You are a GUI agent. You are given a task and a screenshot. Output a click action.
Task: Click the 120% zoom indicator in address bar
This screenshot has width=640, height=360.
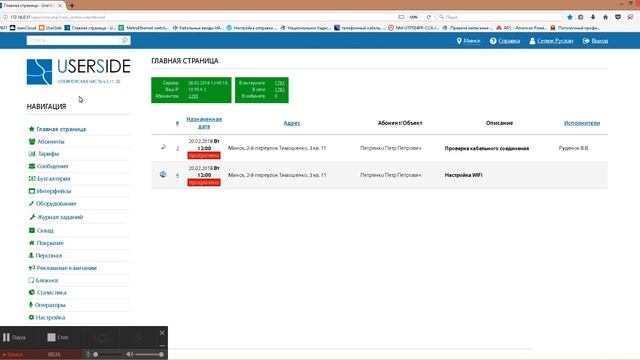pyautogui.click(x=413, y=17)
